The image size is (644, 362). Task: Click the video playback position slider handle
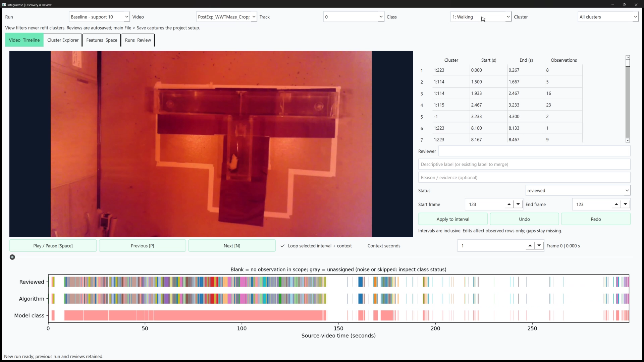click(x=12, y=257)
